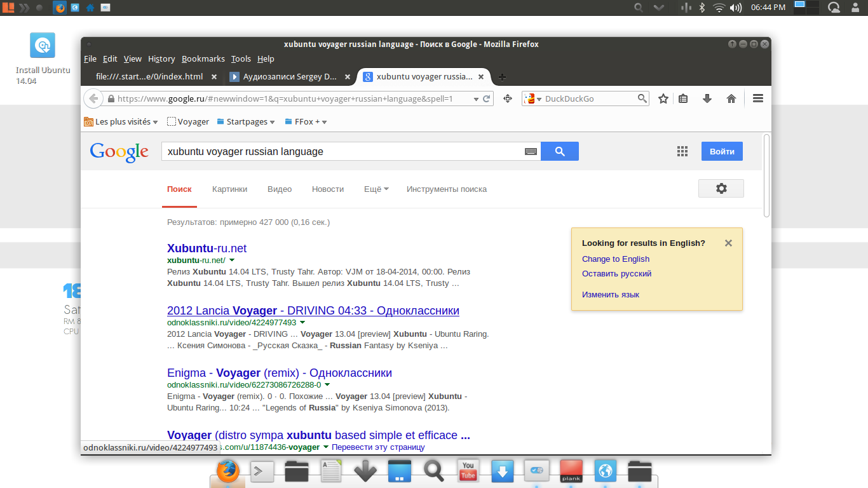Click the panel search magnifier icon
The image size is (868, 488).
pos(639,8)
